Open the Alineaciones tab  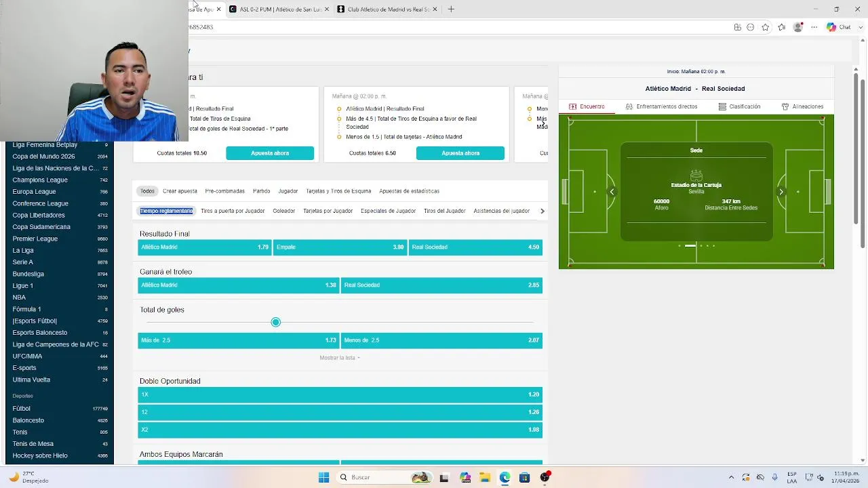[802, 106]
